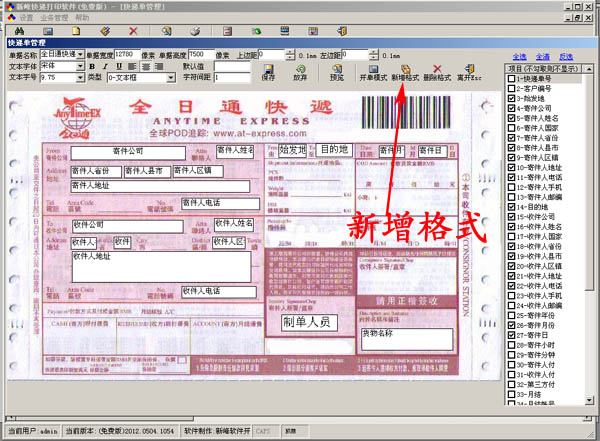Click the 反选 link

pyautogui.click(x=566, y=57)
